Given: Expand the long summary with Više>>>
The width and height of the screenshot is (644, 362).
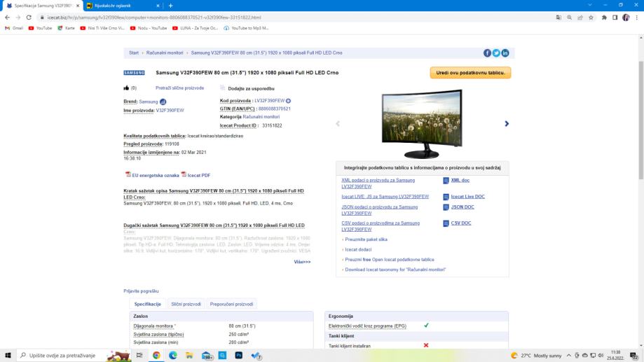Looking at the screenshot, I should (x=302, y=262).
